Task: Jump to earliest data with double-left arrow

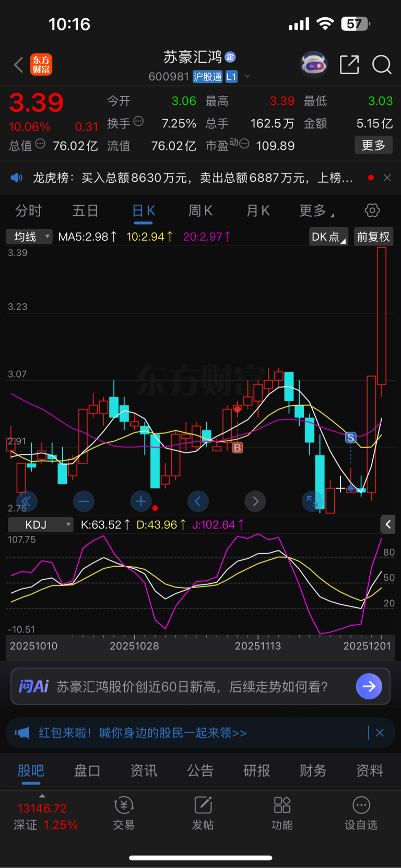Action: tap(26, 502)
